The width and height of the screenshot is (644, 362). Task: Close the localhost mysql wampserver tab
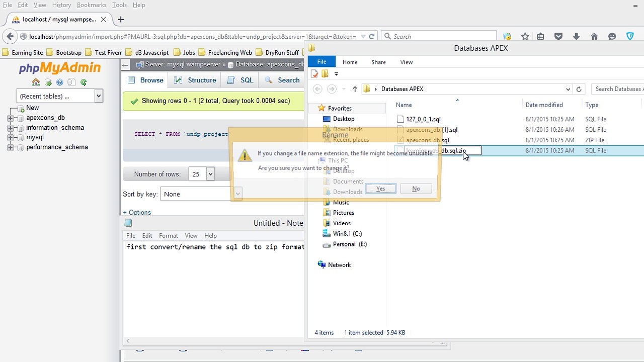(103, 20)
